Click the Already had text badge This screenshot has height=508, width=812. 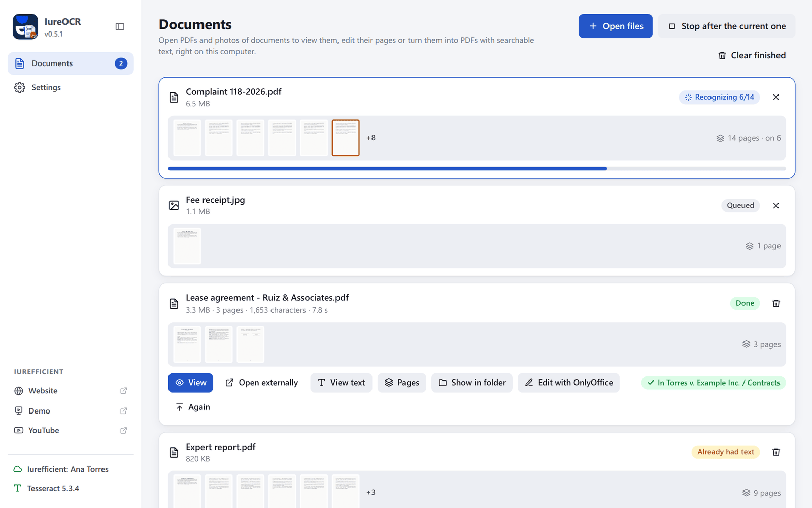point(725,452)
